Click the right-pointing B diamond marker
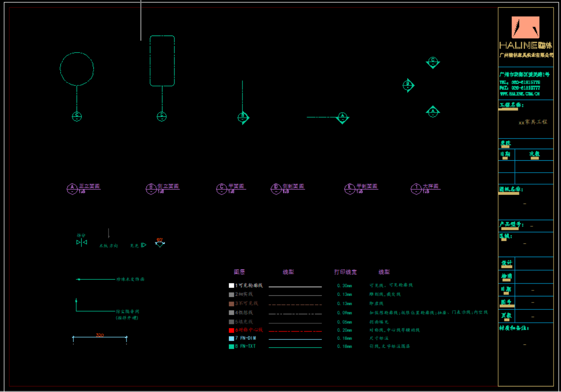The width and height of the screenshot is (561, 392). coord(408,85)
